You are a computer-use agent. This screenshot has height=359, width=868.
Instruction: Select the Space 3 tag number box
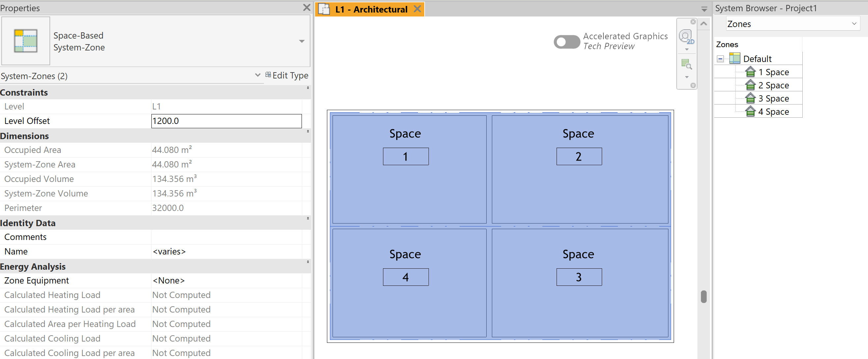coord(579,277)
